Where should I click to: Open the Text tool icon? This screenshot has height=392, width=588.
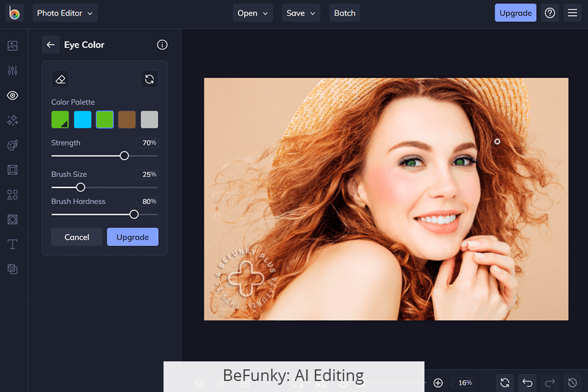pos(12,244)
